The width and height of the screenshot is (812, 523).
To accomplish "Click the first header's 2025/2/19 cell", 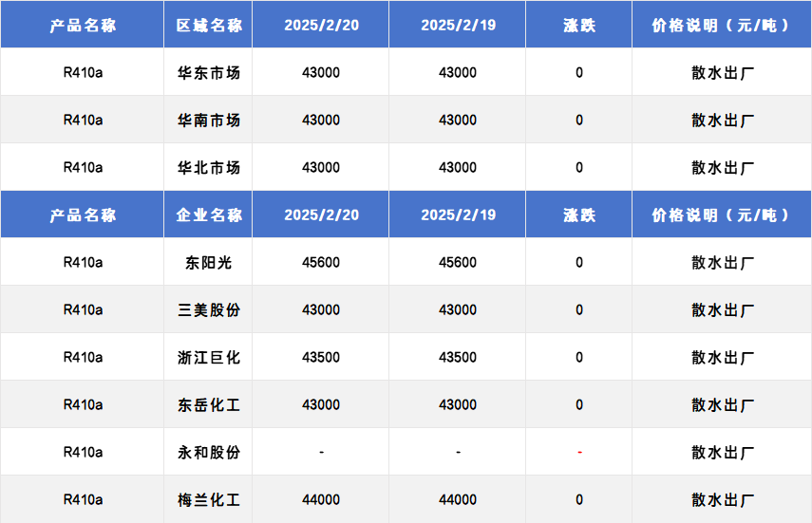I will 458,25.
